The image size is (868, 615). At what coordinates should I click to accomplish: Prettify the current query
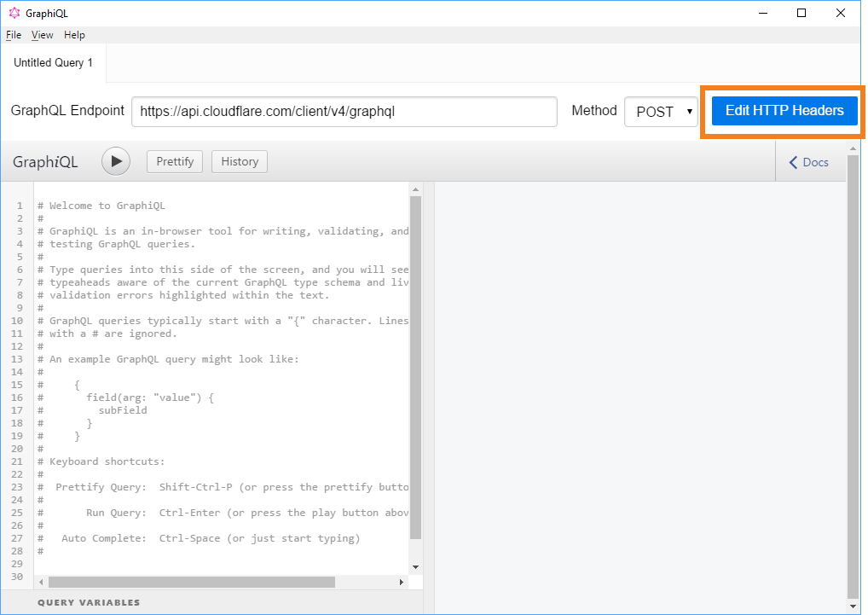(174, 160)
